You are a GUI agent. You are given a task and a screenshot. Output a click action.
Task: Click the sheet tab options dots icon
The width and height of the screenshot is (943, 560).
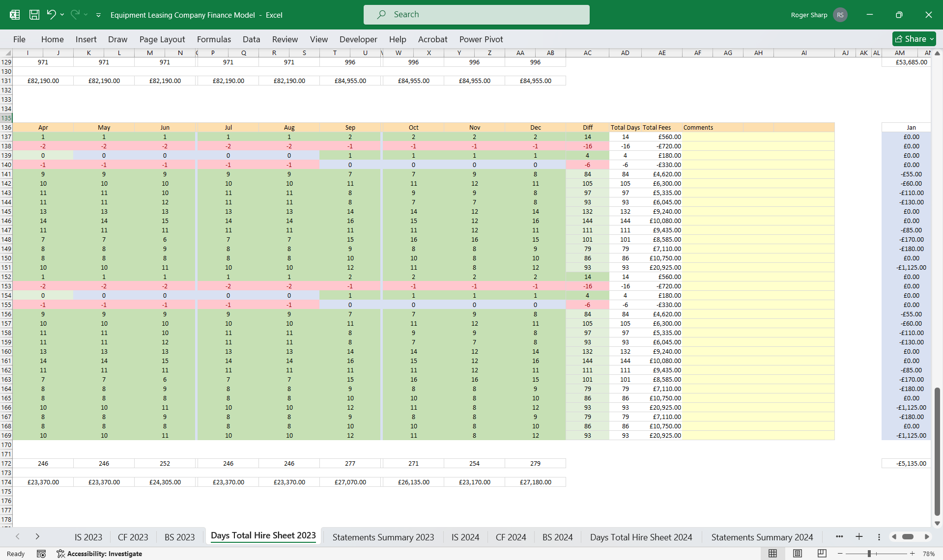coord(879,536)
